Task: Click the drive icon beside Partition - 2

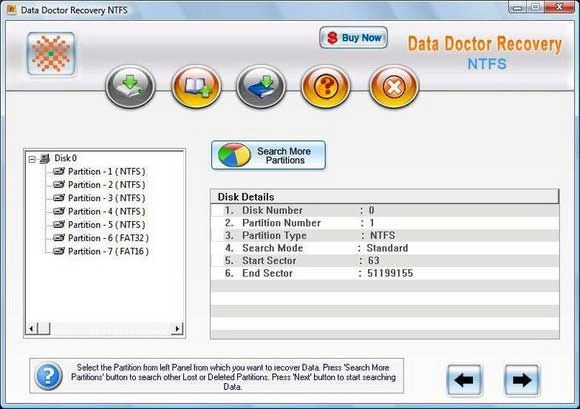Action: tap(59, 185)
